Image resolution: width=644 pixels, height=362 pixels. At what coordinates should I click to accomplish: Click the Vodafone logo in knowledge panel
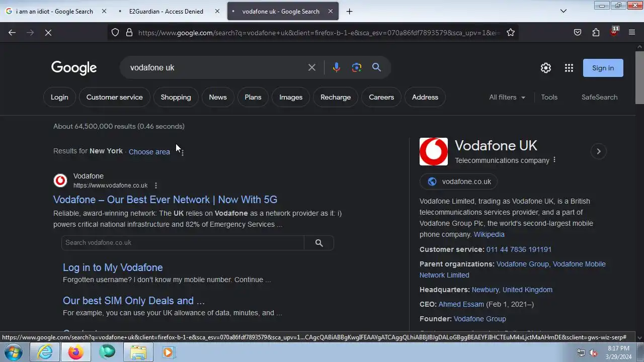[x=434, y=152]
